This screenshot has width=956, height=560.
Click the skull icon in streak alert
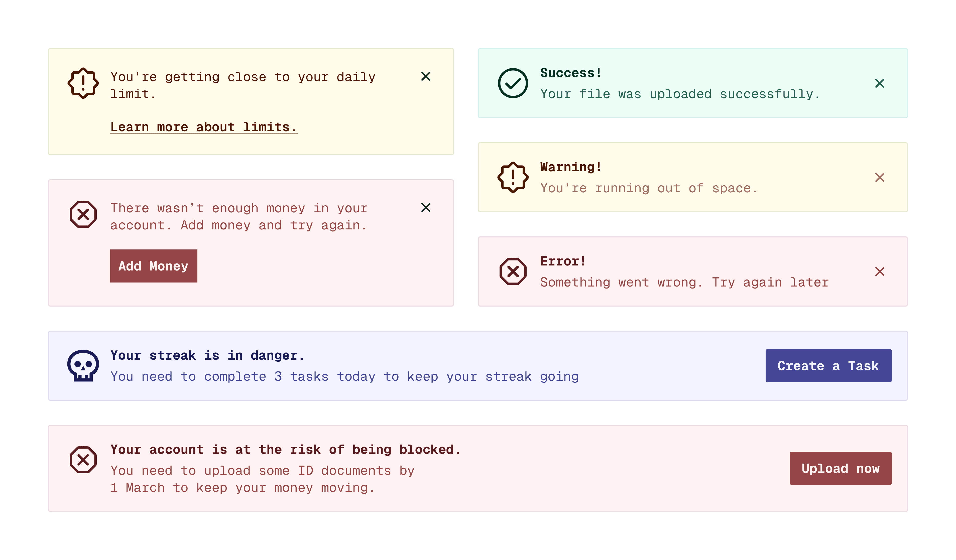tap(83, 365)
